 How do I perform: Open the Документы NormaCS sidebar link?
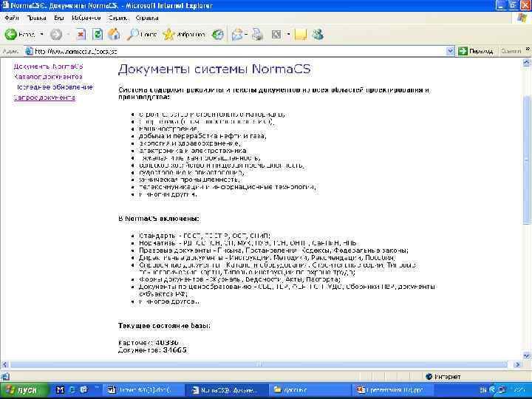(48, 66)
